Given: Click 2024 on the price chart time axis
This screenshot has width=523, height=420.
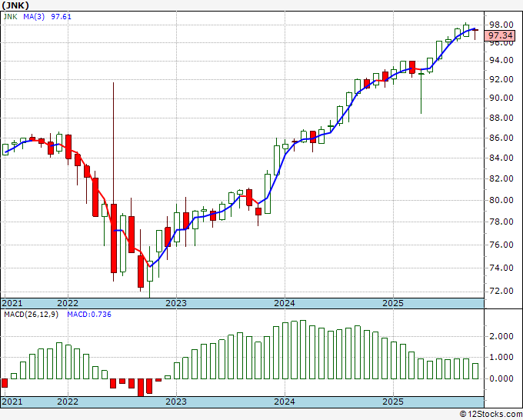Looking at the screenshot, I should [284, 303].
